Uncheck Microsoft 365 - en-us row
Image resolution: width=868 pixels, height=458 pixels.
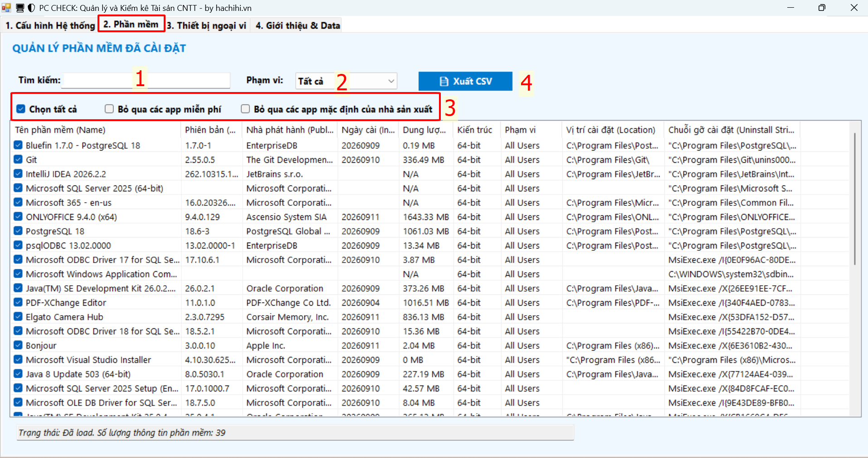(18, 202)
